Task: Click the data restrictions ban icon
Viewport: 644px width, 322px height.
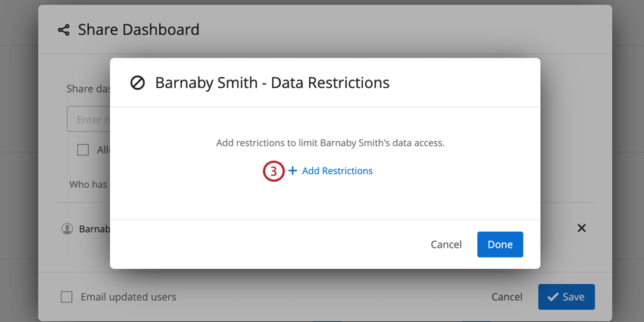Action: click(x=137, y=83)
